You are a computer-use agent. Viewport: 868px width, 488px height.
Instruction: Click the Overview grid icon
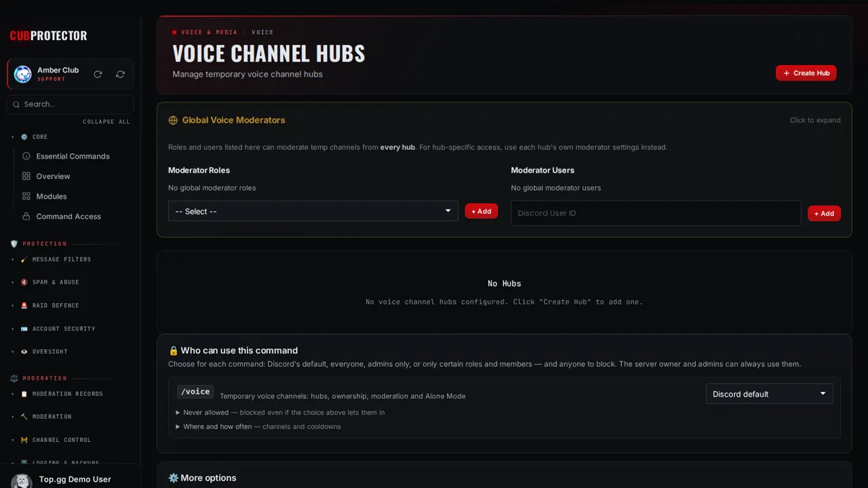[x=26, y=176]
